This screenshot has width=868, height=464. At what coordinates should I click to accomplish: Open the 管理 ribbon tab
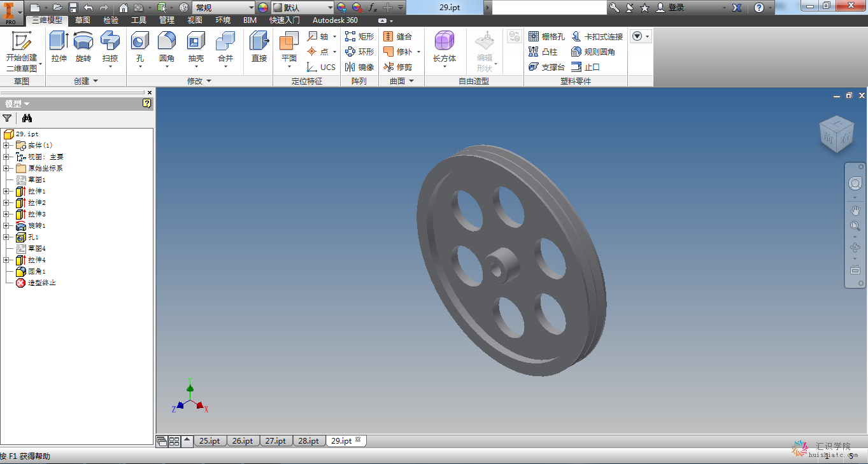[167, 20]
